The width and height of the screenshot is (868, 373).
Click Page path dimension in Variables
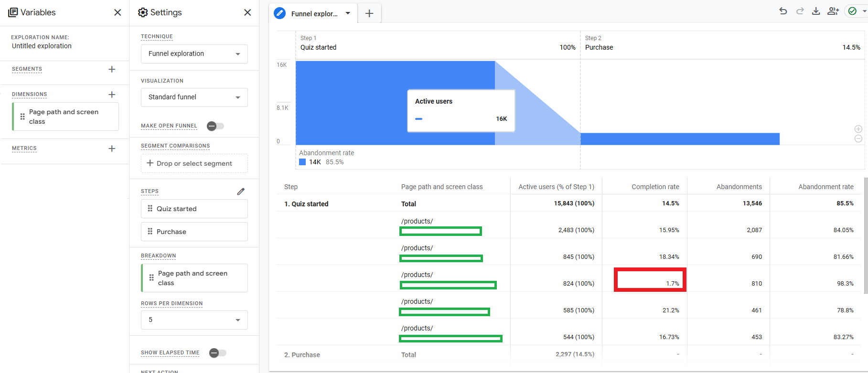pos(65,117)
